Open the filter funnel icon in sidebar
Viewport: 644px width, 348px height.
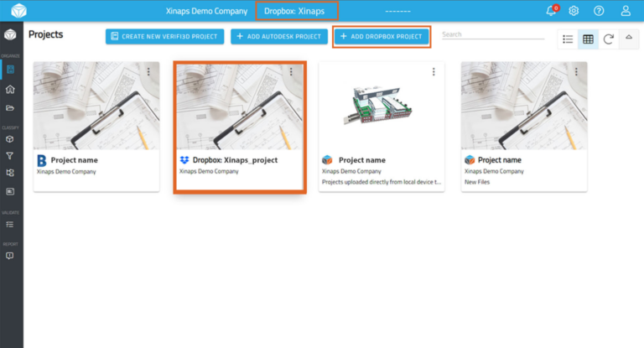pos(10,156)
